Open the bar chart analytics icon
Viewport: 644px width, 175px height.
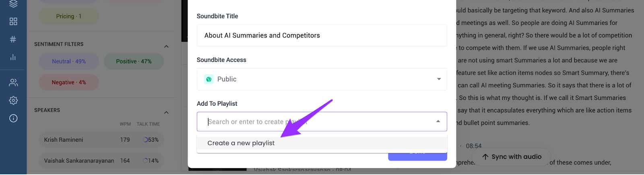(x=13, y=57)
